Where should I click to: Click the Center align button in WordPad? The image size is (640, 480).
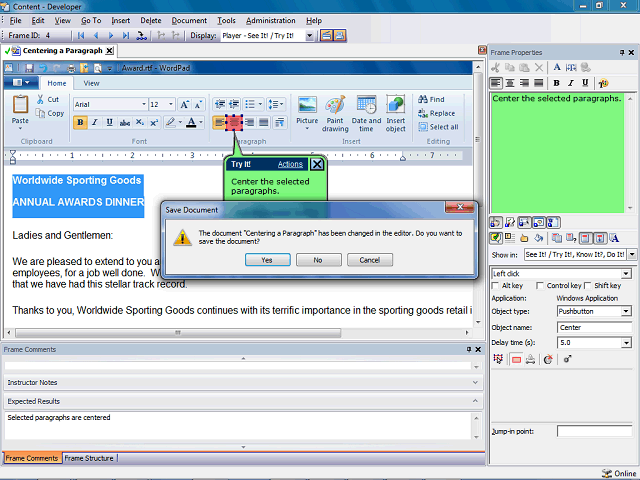point(234,122)
